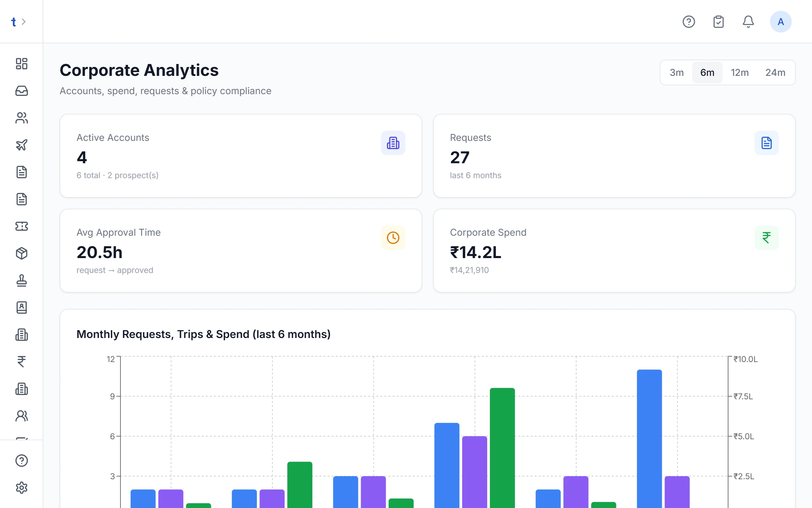Open the stamp approvals icon in sidebar
The height and width of the screenshot is (508, 812).
tap(22, 280)
